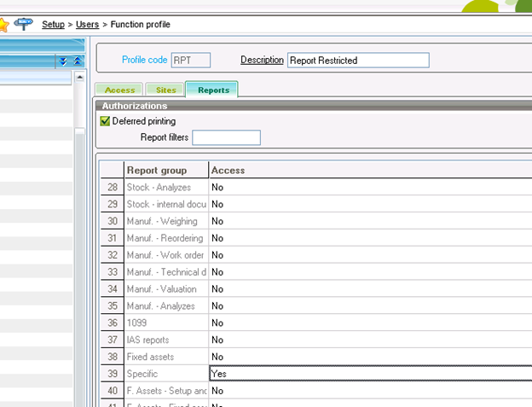Screen dimensions: 532x407
Task: Toggle the Deferred printing checkbox
Action: pos(105,121)
